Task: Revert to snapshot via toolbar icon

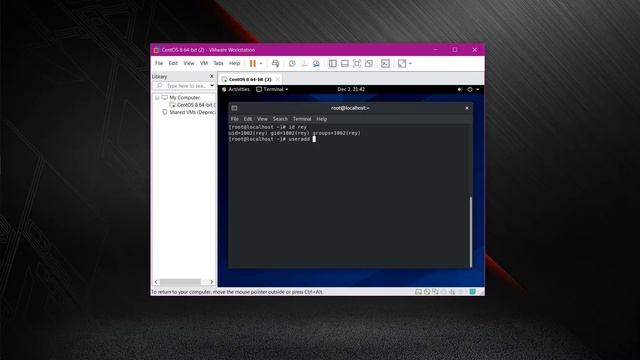Action: [x=304, y=63]
